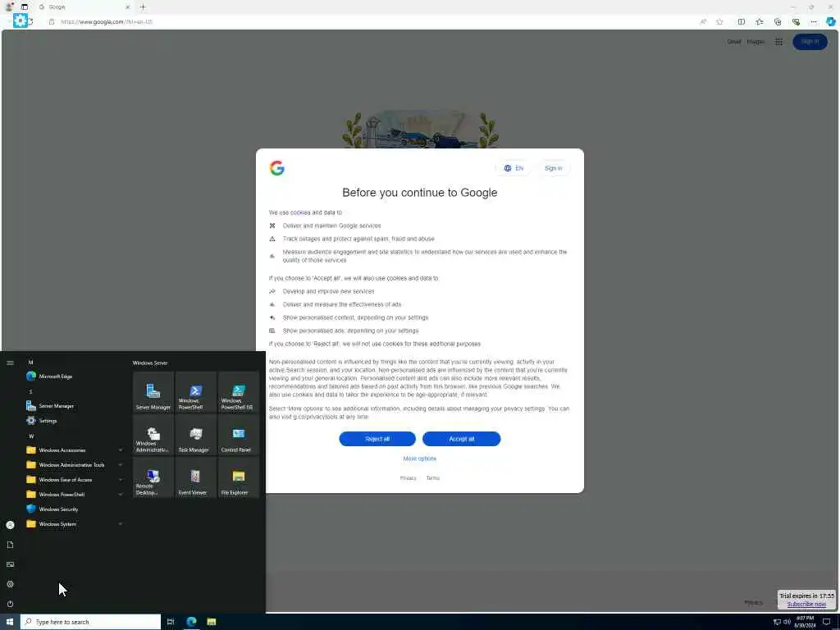Open Pictures from the Start sidebar
Screen dimensions: 840x630
click(x=10, y=564)
